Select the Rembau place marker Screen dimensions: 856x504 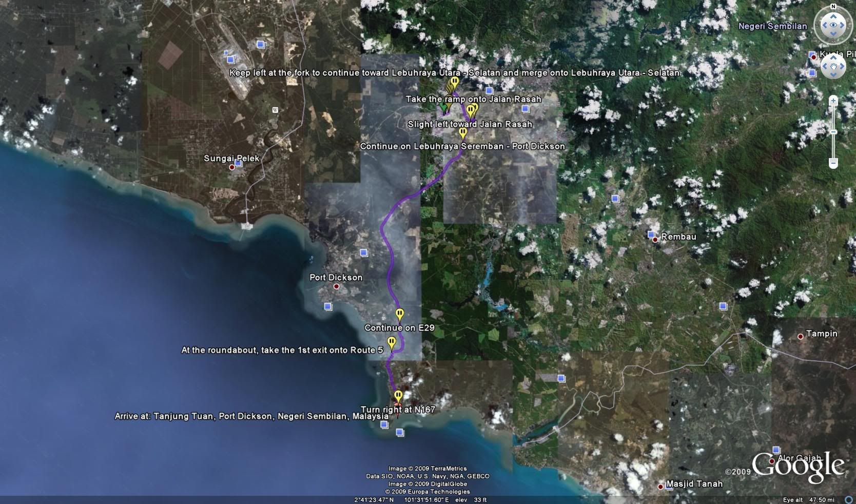655,240
